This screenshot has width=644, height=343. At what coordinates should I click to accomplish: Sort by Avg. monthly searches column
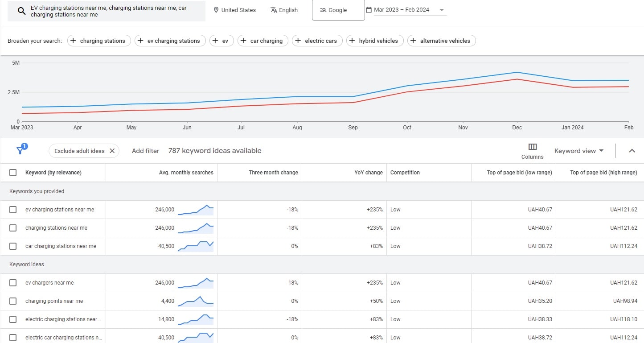[186, 173]
